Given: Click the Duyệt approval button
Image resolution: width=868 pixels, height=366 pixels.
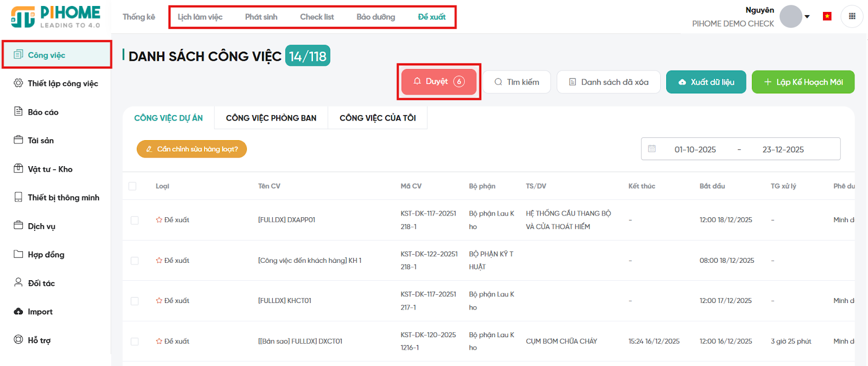Looking at the screenshot, I should click(438, 81).
